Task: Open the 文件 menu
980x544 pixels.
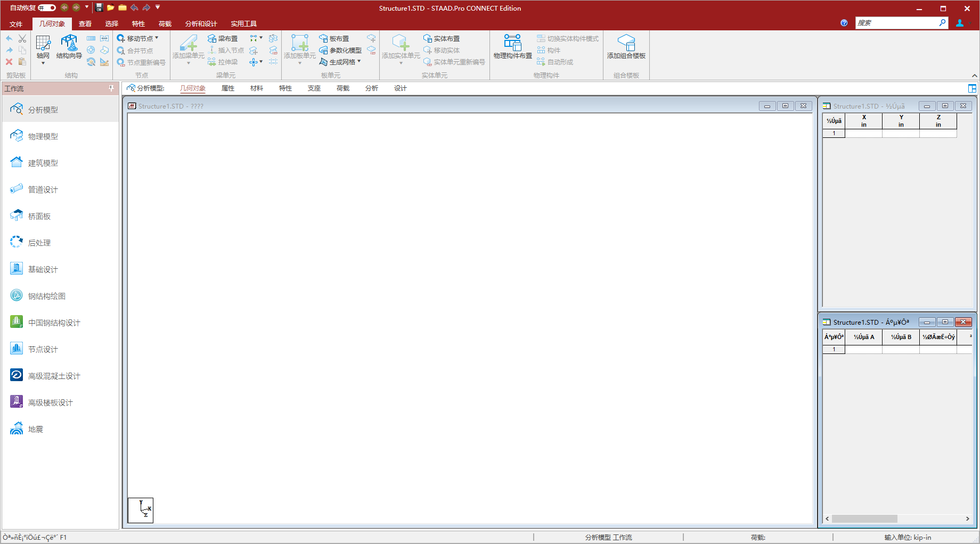Action: point(16,24)
